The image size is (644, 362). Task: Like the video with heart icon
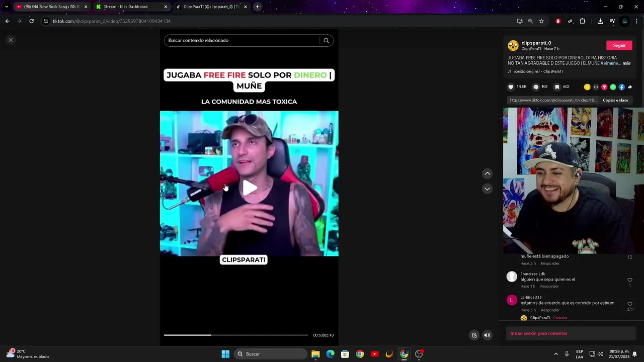click(x=511, y=87)
